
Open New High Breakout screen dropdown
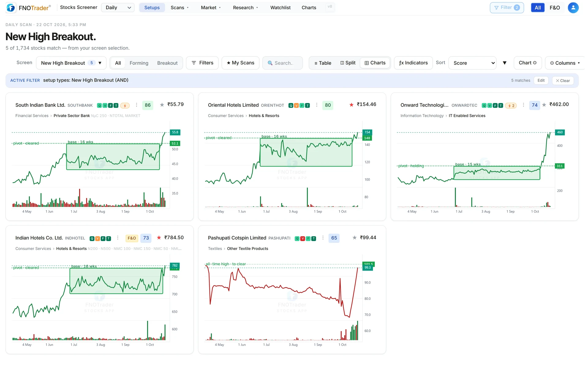(71, 63)
